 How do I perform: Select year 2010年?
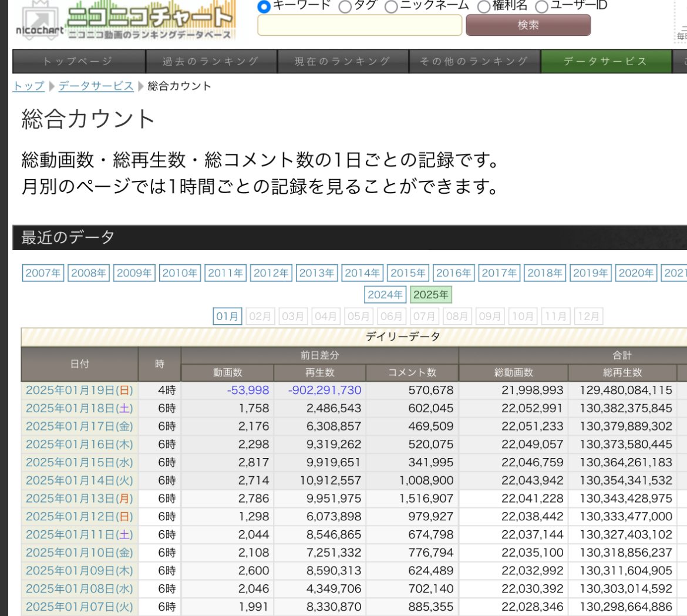(180, 273)
